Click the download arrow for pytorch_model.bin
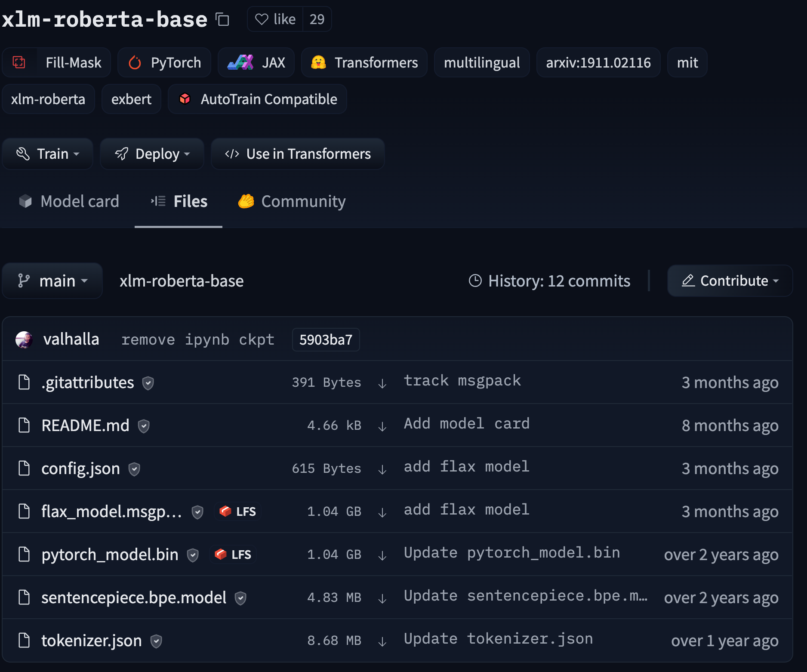Screen dimensions: 807x672 [x=382, y=555]
